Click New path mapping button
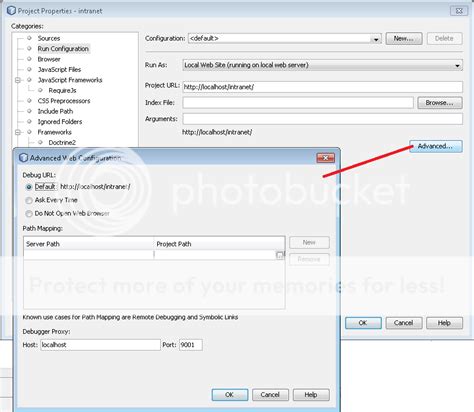The height and width of the screenshot is (412, 474). pyautogui.click(x=309, y=243)
